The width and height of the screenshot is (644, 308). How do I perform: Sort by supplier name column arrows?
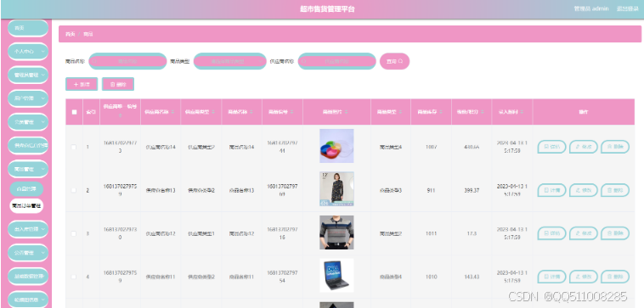coord(172,111)
